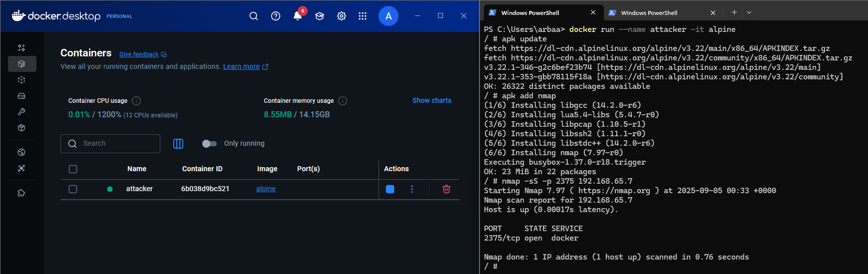Viewport: 868px width, 274px height.
Task: Open notifications bell with 6 badge
Action: (298, 15)
